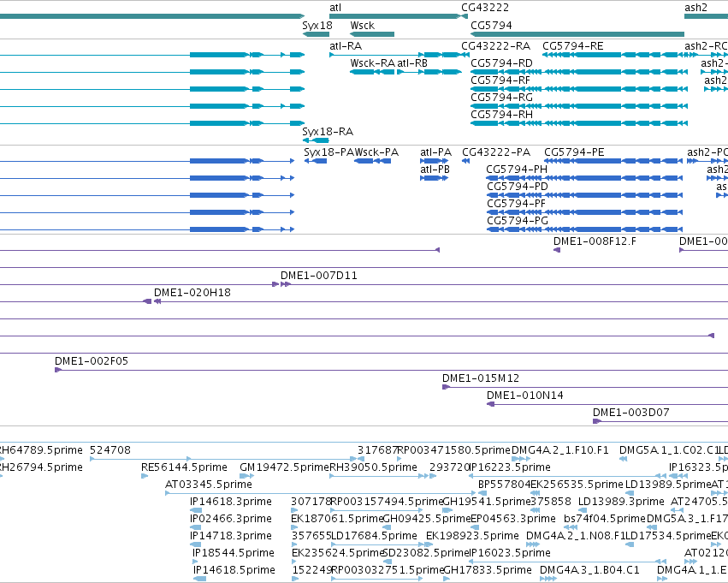This screenshot has width=728, height=583.
Task: Select EST EK198923.5prime
Action: (472, 537)
